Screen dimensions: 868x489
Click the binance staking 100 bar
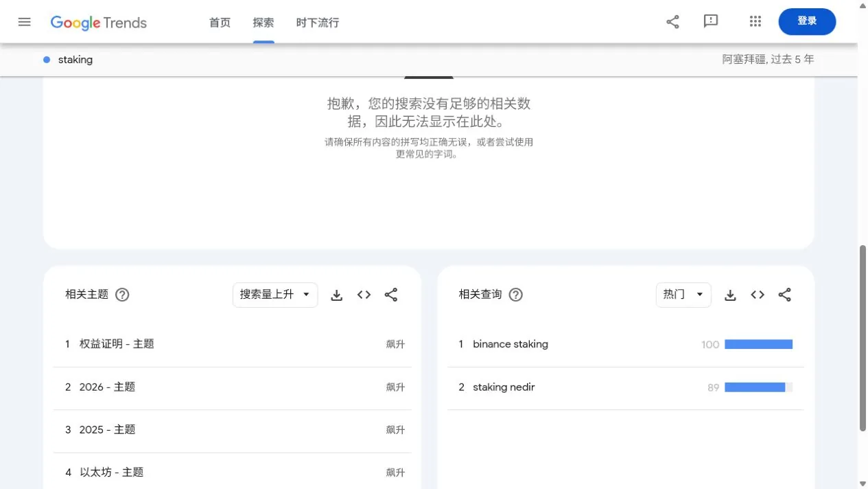758,344
